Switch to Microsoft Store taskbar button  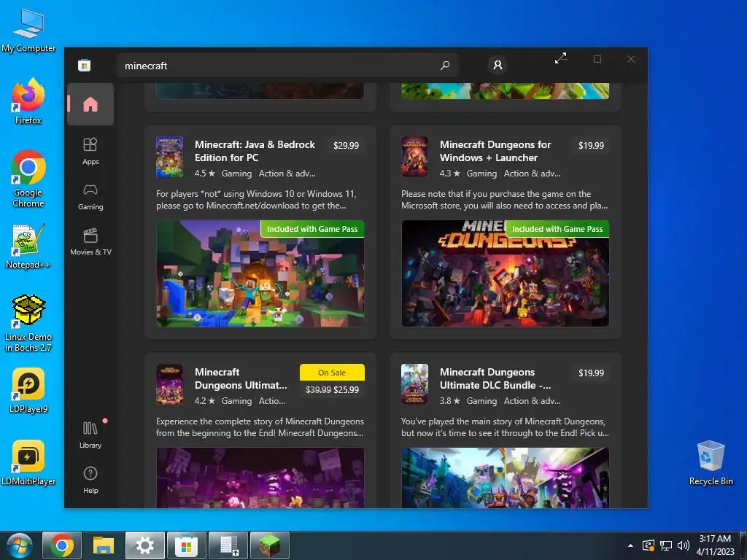[186, 545]
